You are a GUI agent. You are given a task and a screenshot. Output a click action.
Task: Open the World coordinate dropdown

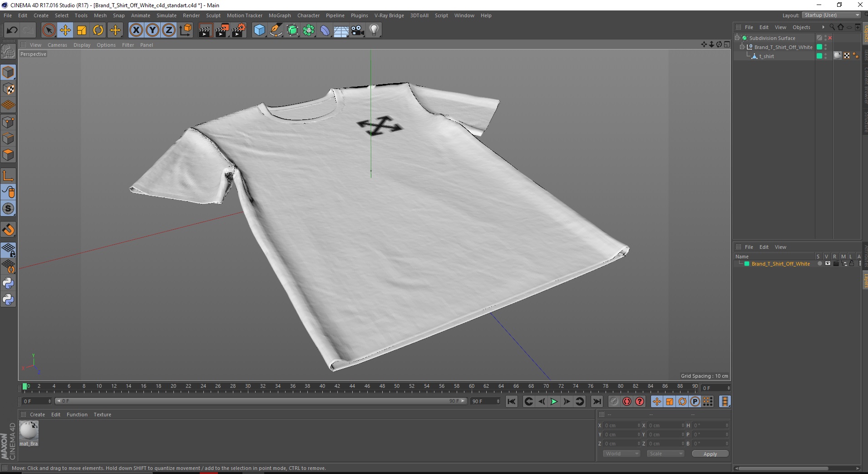(621, 454)
